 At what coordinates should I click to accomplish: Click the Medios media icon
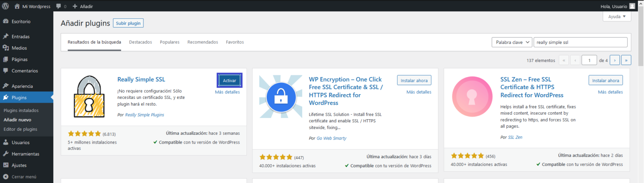click(6, 48)
